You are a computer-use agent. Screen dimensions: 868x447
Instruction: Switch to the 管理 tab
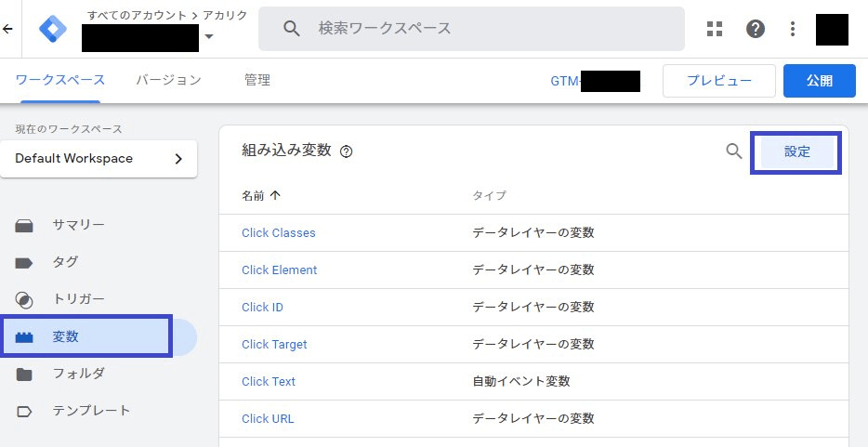257,80
